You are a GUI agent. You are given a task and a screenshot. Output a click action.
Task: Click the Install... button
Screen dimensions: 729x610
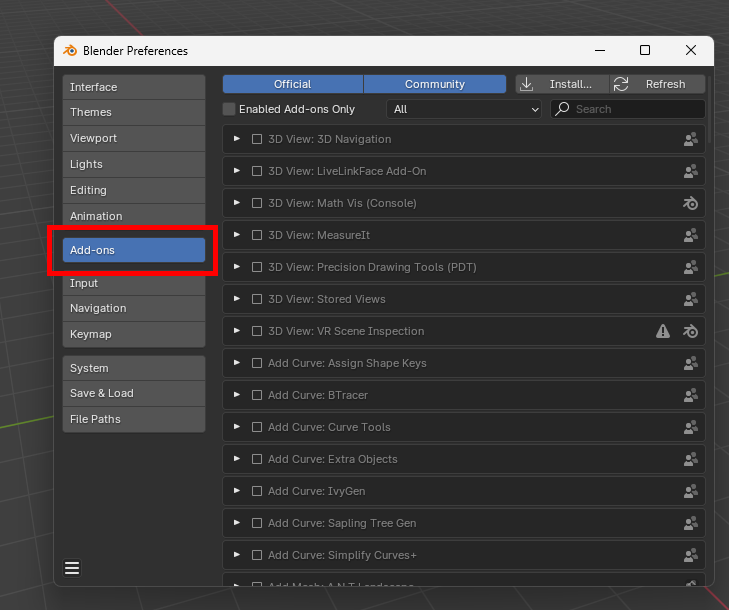pyautogui.click(x=562, y=84)
